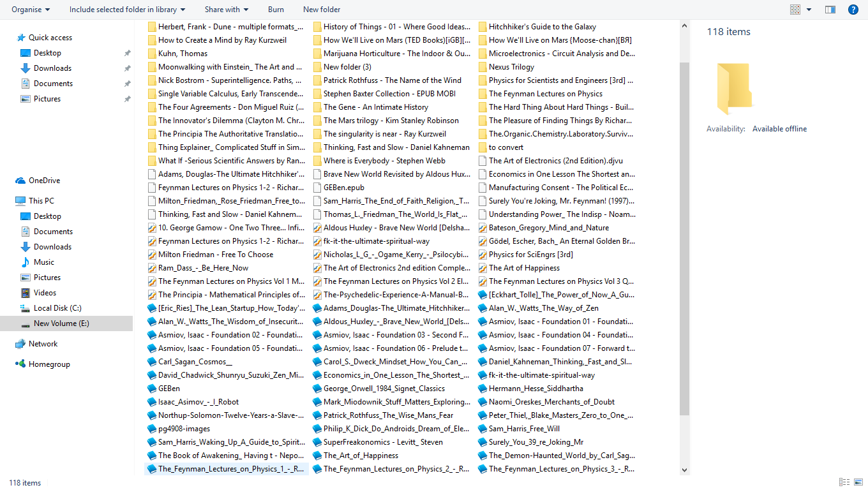Click the book icon of Carl_Sagan_Cosmos__
The height and width of the screenshot is (490, 868).
pos(152,362)
